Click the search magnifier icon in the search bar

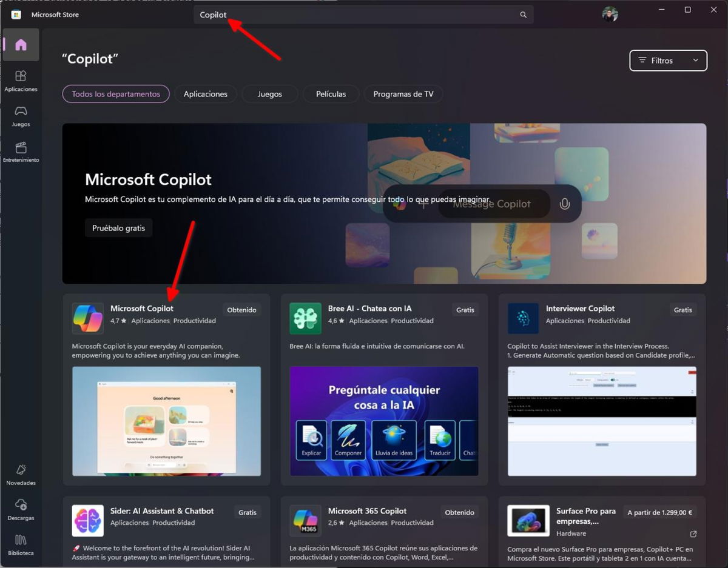tap(522, 14)
